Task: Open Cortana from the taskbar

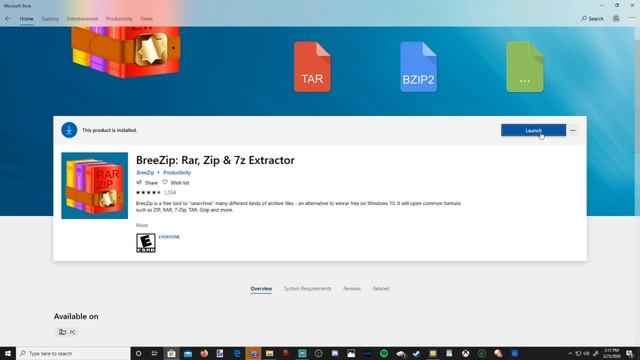Action: point(138,353)
